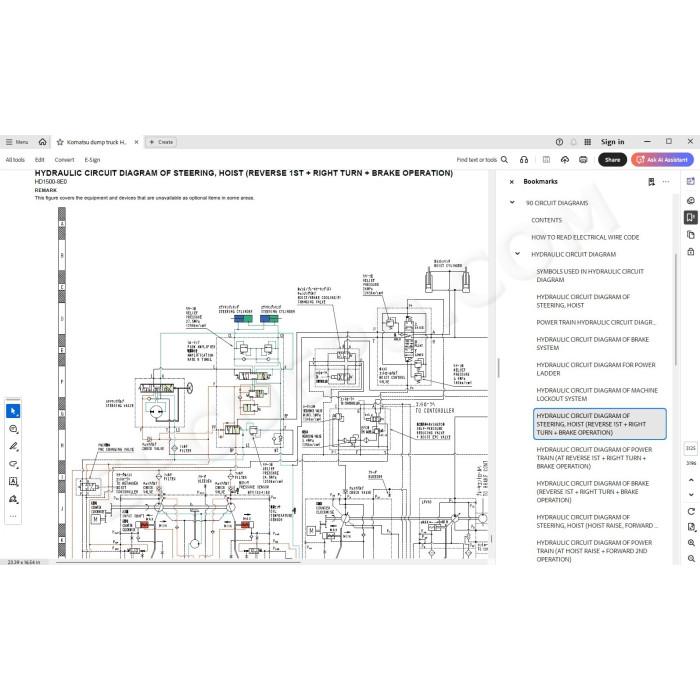Go to Acrobat Home icon

(x=42, y=142)
